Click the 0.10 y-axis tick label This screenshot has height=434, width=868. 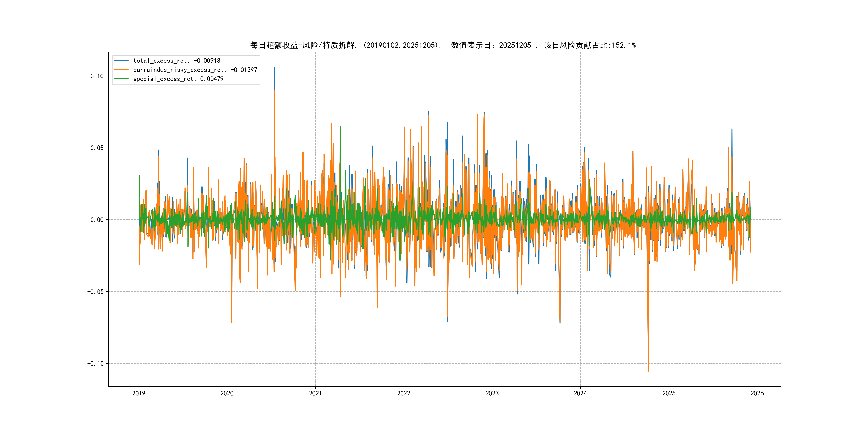pyautogui.click(x=97, y=76)
